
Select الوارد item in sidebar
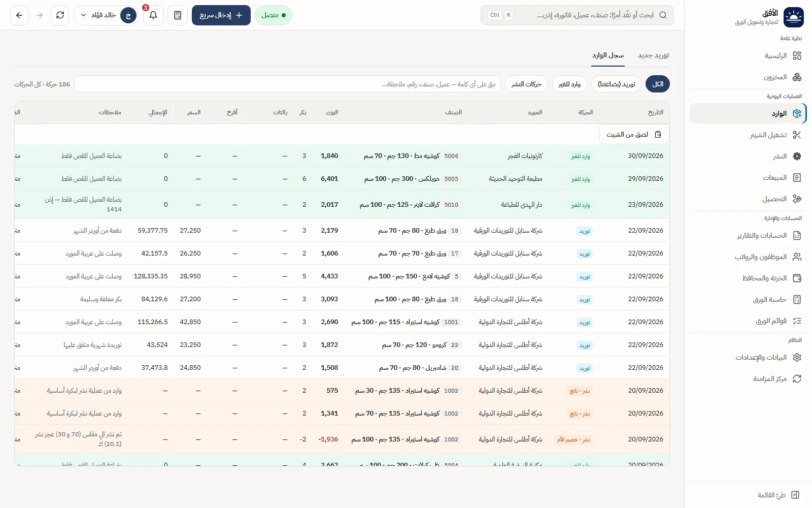click(x=748, y=114)
